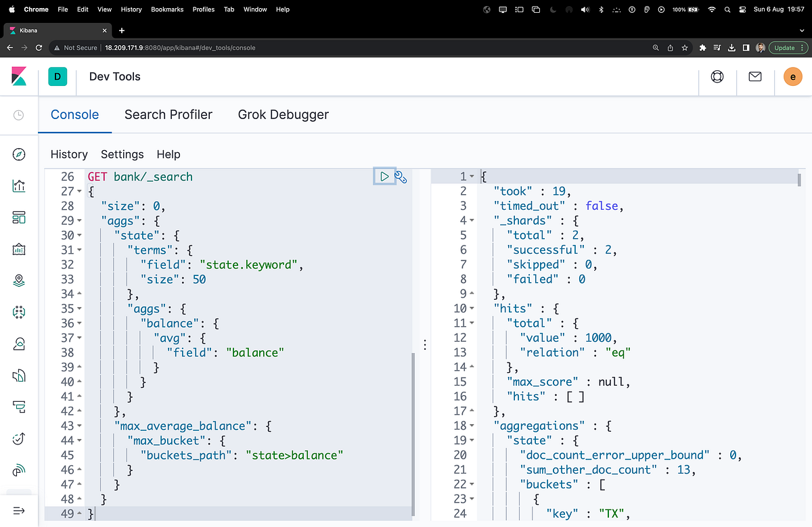Collapse the "hits" block at response line 10
The width and height of the screenshot is (812, 527).
[472, 308]
